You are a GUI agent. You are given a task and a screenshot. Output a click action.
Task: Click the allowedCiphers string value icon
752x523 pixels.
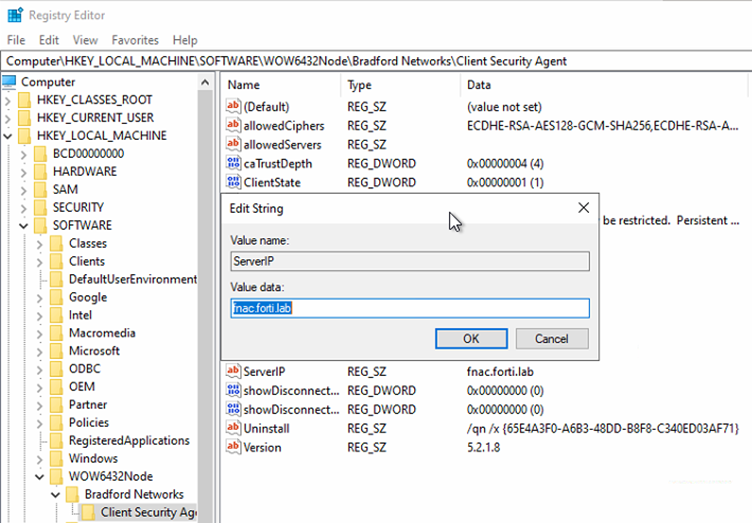[x=234, y=126]
